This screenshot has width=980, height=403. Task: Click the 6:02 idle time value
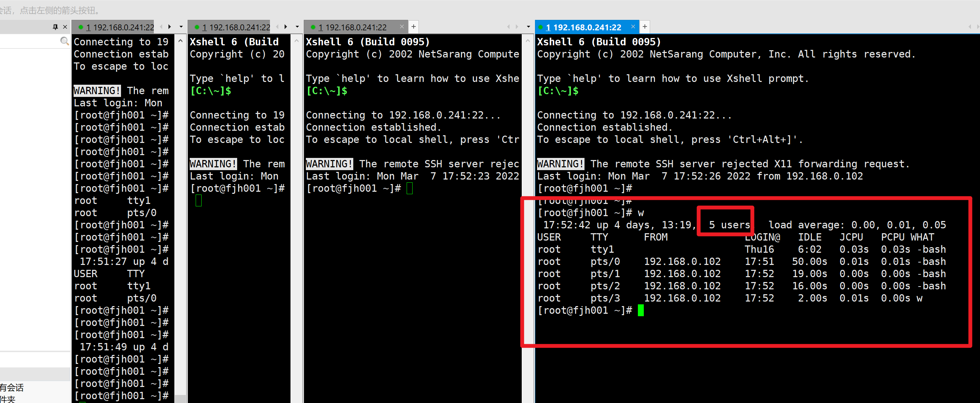point(810,249)
